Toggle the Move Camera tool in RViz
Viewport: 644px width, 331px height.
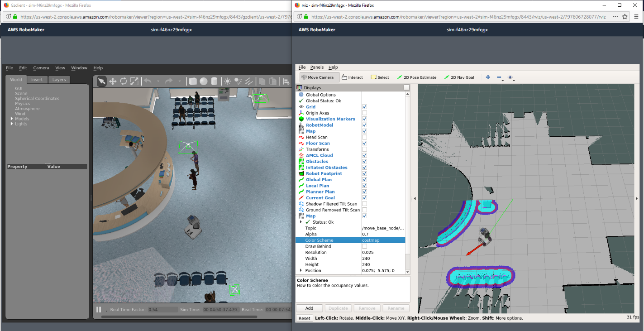320,77
